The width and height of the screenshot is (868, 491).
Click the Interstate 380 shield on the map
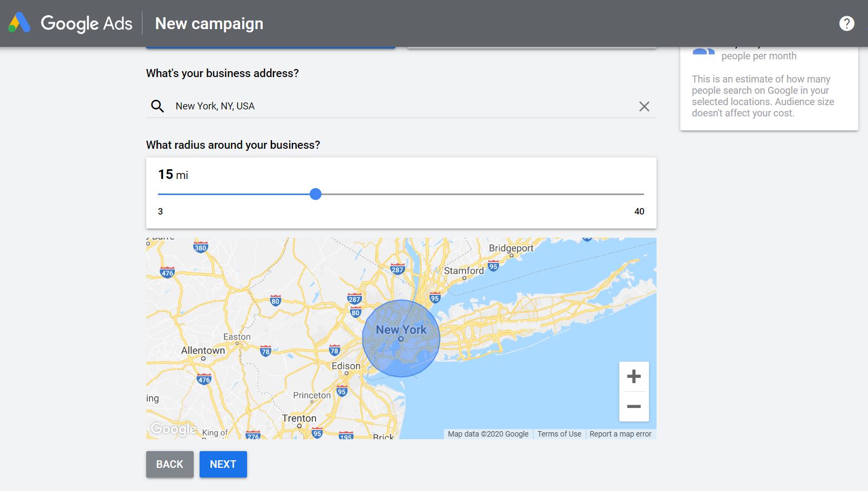point(200,247)
